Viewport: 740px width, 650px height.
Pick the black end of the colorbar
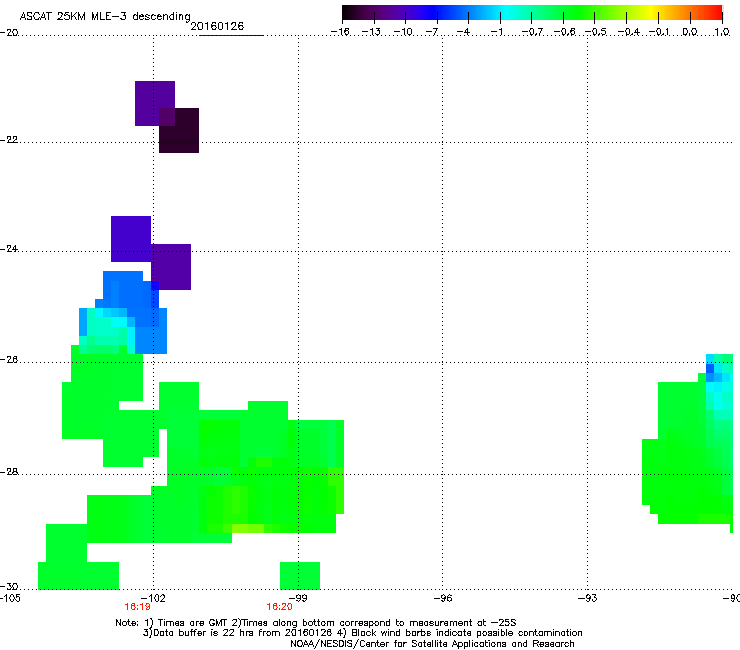349,12
